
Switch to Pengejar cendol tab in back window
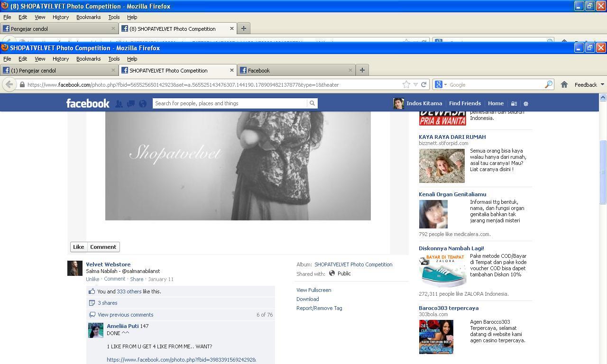(59, 28)
